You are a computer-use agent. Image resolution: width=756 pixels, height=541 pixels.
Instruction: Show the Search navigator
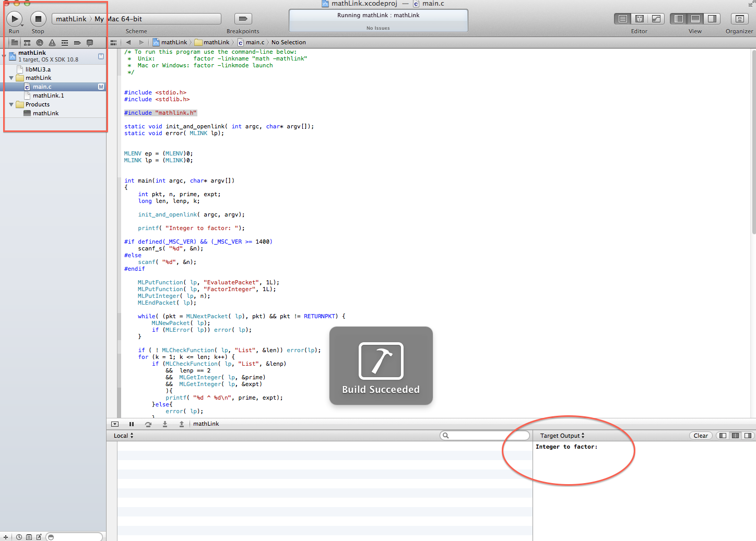40,43
